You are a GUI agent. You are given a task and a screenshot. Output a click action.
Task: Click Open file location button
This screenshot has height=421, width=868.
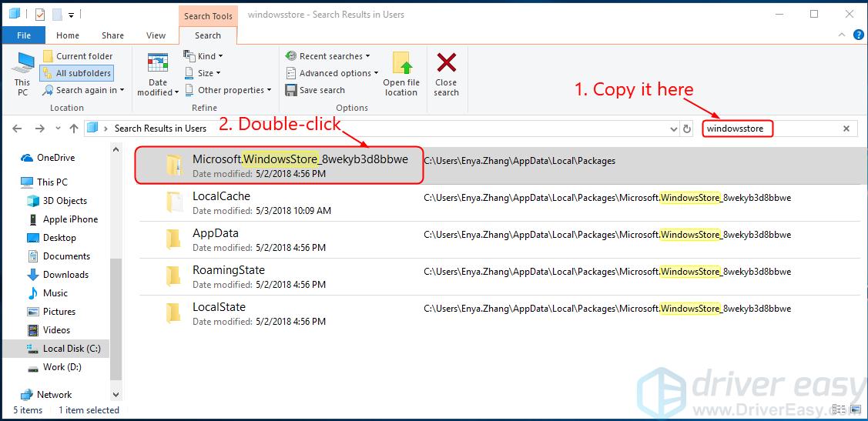click(401, 74)
